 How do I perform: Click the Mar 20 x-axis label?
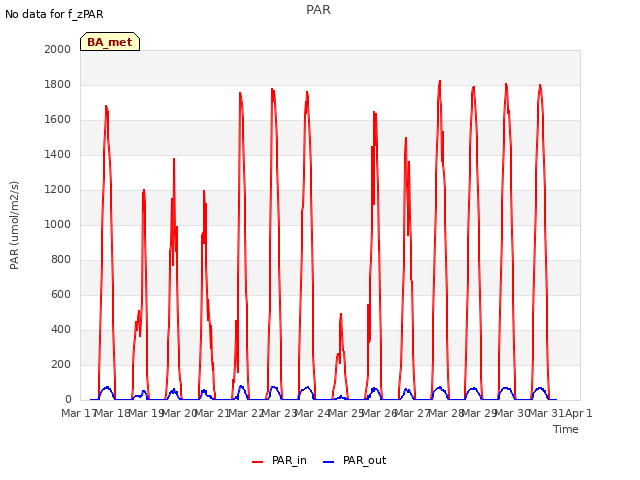click(179, 413)
